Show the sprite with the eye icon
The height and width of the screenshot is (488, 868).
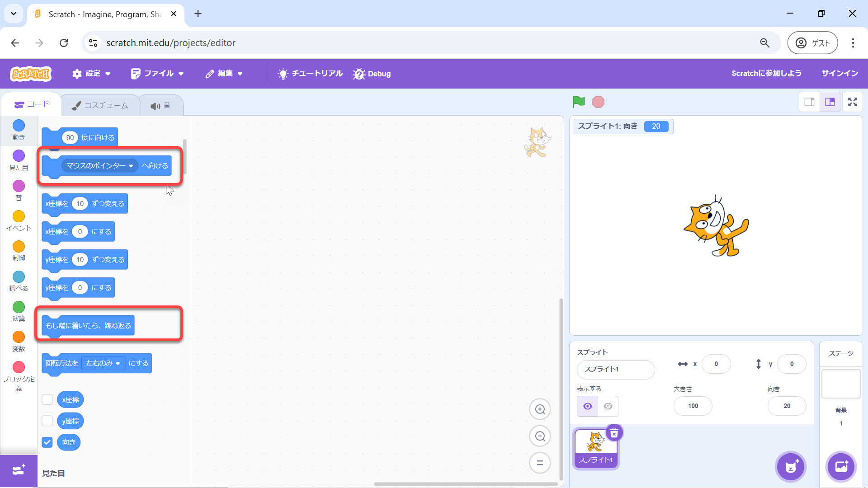587,406
